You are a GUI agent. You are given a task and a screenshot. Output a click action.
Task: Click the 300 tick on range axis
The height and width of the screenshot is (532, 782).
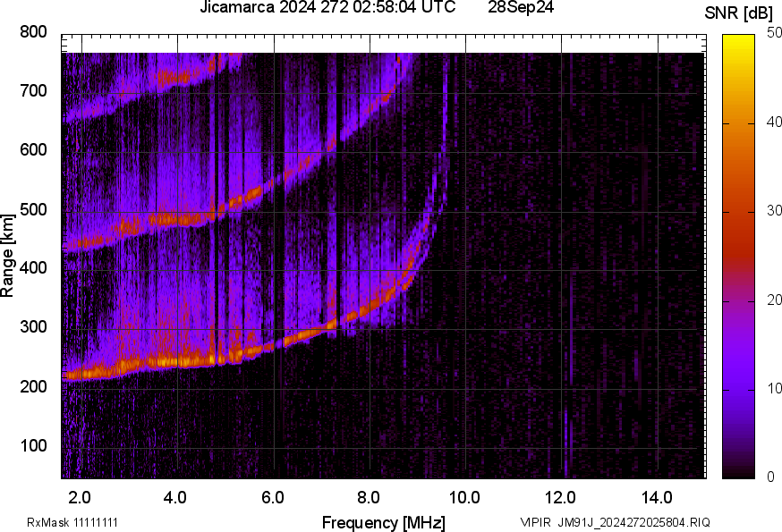coord(33,328)
